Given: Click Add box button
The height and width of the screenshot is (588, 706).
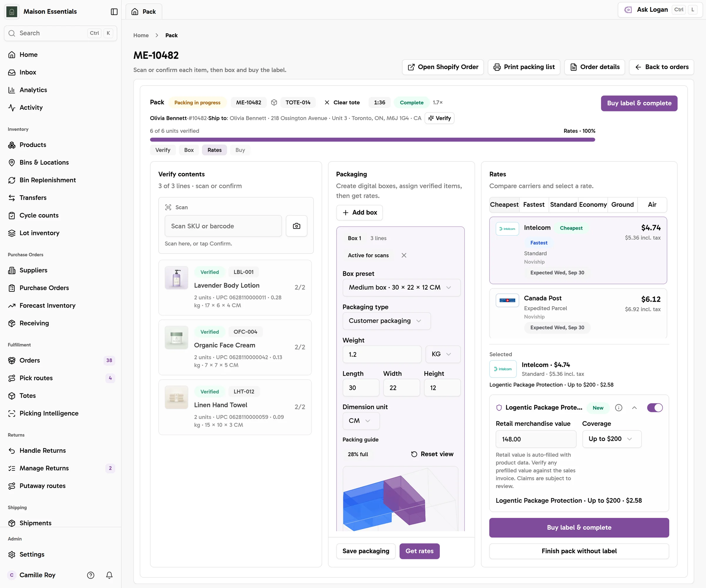Looking at the screenshot, I should 359,212.
